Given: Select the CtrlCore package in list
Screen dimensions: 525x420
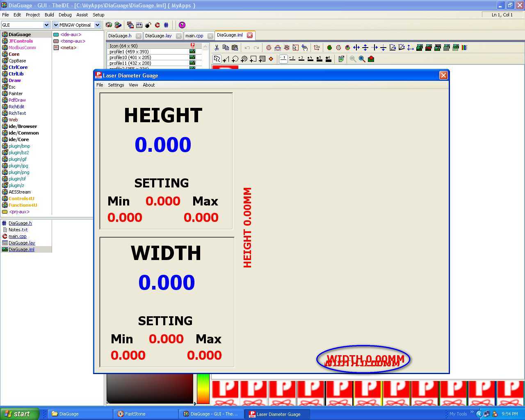Looking at the screenshot, I should [18, 67].
